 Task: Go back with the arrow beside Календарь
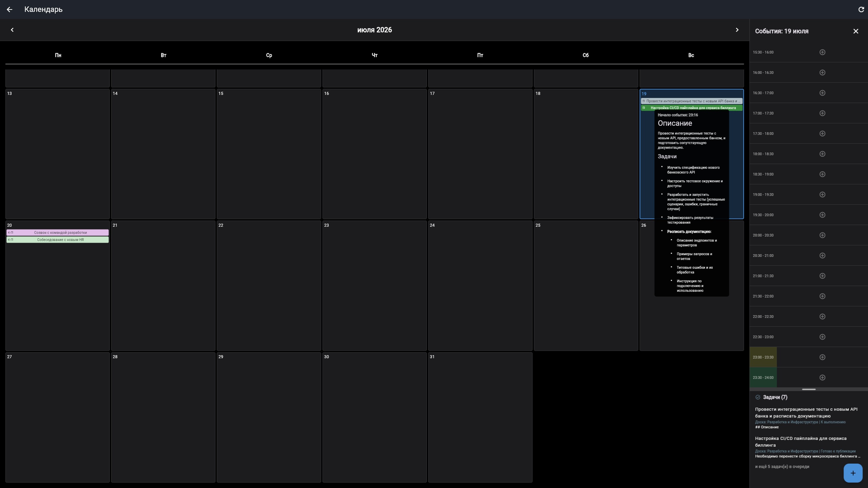(9, 9)
